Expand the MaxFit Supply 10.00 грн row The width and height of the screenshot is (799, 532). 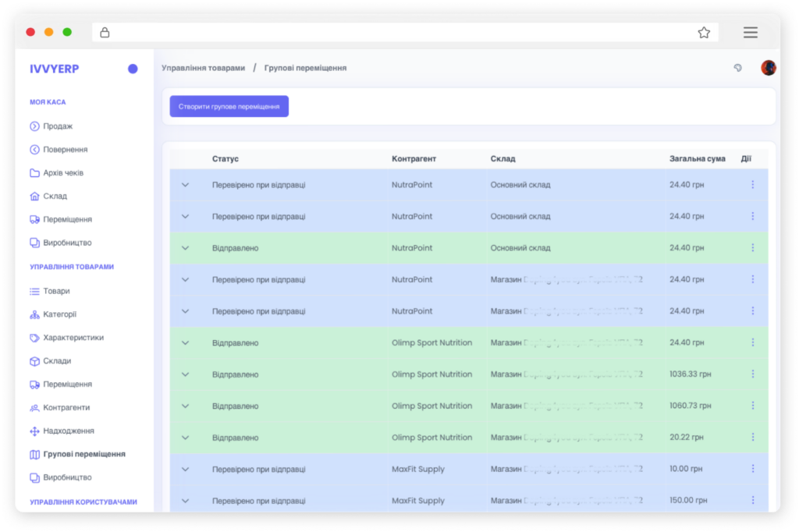click(x=186, y=470)
